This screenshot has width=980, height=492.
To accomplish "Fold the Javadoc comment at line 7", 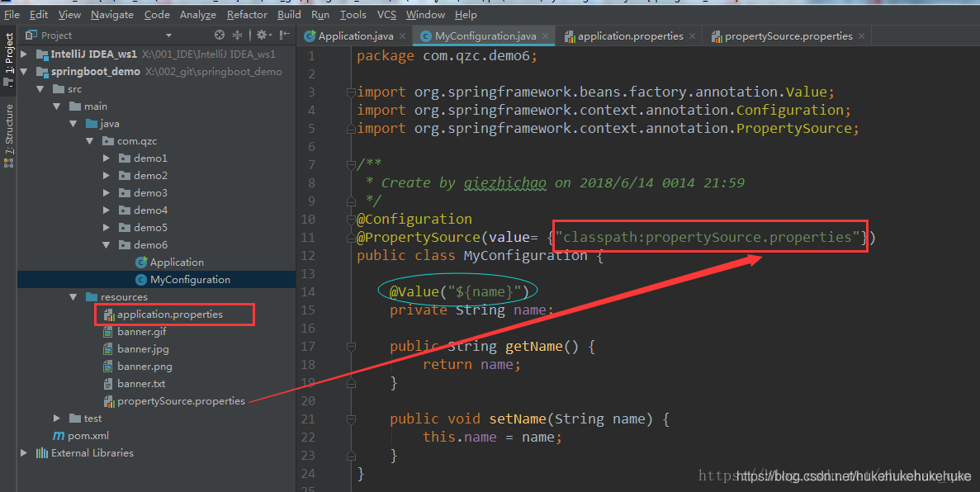I will coord(351,165).
